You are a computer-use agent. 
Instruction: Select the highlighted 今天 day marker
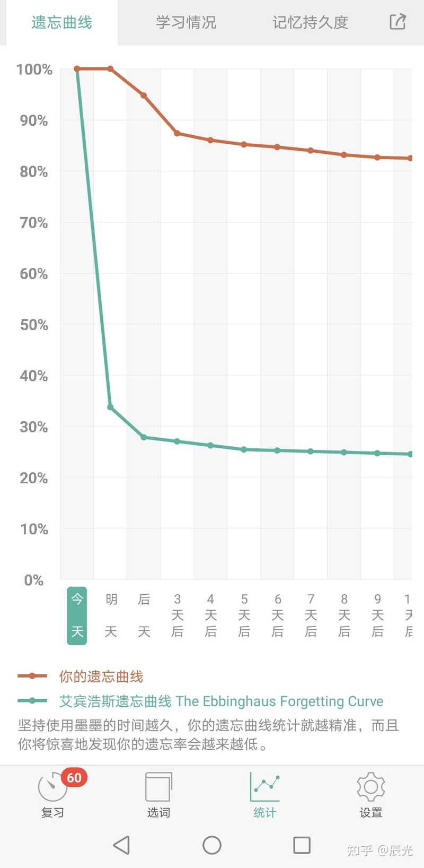77,615
